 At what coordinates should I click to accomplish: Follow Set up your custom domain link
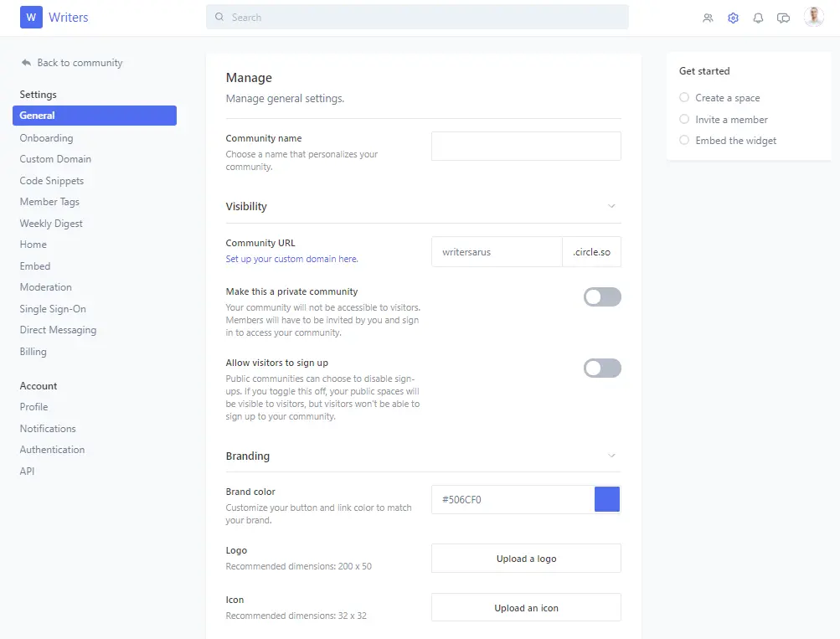tap(291, 260)
